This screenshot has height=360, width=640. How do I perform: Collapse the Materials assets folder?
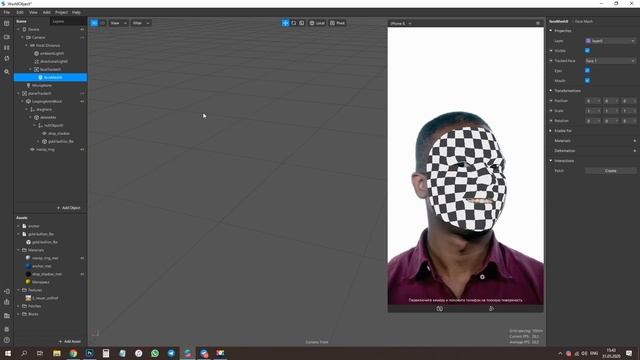[18, 250]
